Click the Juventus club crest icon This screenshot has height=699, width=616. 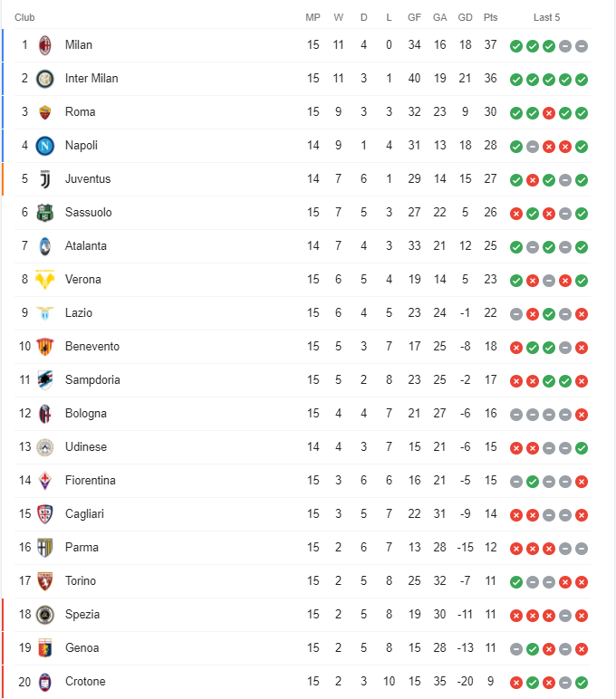45,179
